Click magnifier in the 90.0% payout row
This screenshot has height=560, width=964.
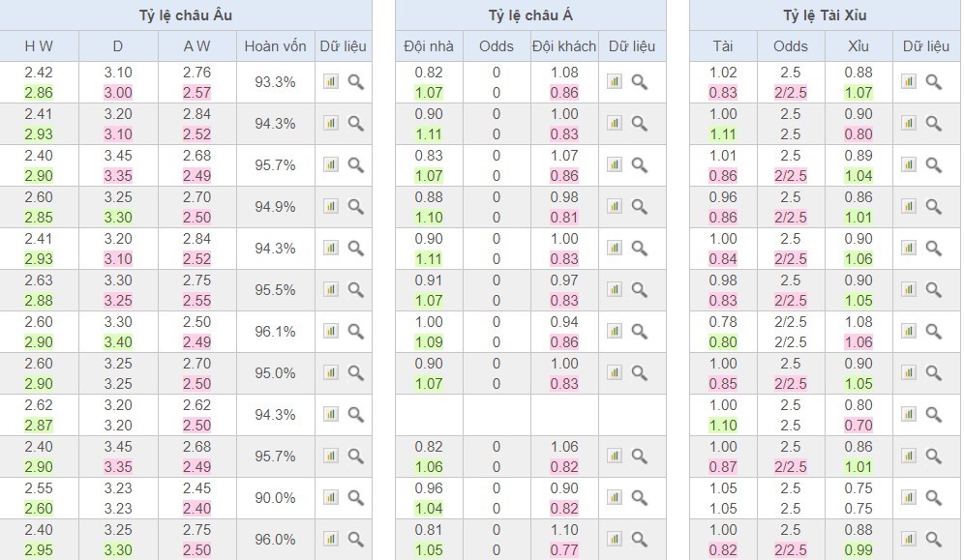(355, 498)
